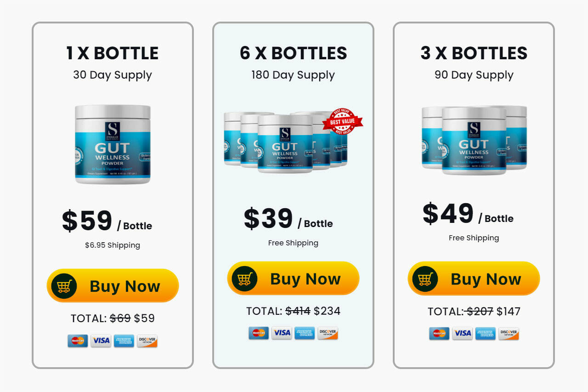Click cart icon in 3 bottles Buy Now button

pyautogui.click(x=425, y=278)
